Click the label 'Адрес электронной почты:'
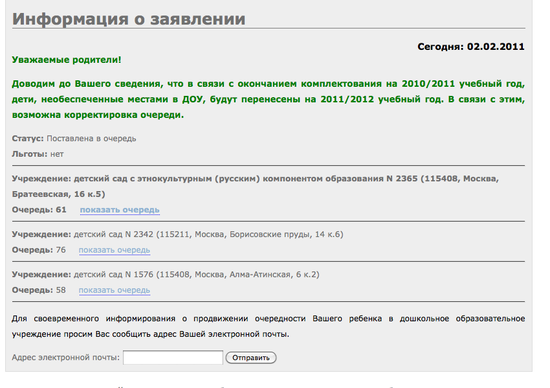The width and height of the screenshot is (550, 388). tap(66, 357)
